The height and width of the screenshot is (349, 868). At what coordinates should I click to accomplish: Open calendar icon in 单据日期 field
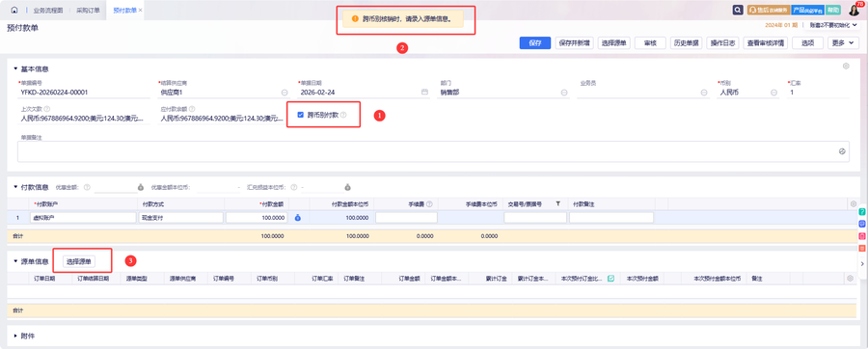point(425,93)
